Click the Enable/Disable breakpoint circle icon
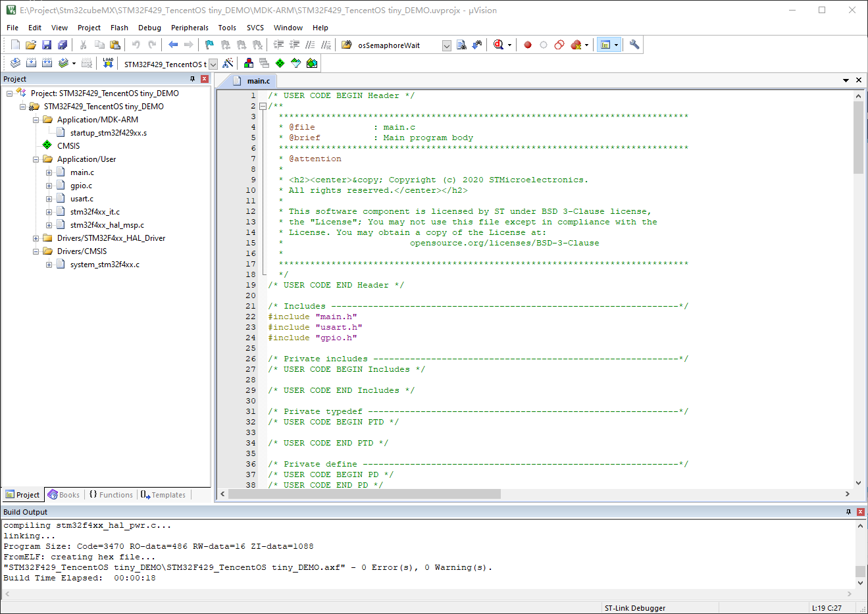The width and height of the screenshot is (868, 614). click(544, 45)
